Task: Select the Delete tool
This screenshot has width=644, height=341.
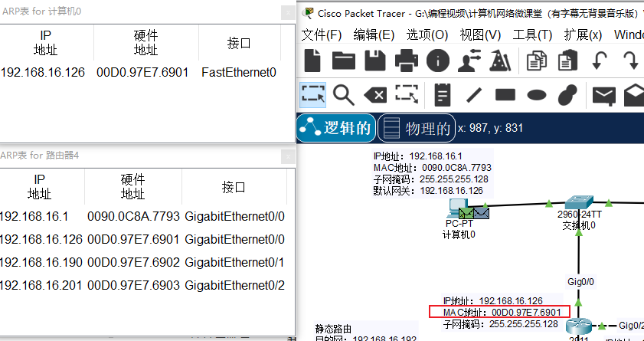Action: coord(375,95)
